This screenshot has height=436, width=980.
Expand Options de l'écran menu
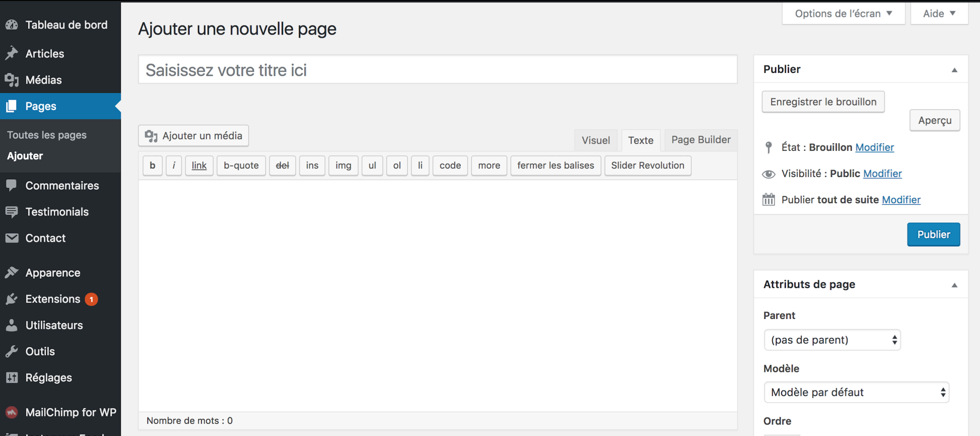point(843,14)
